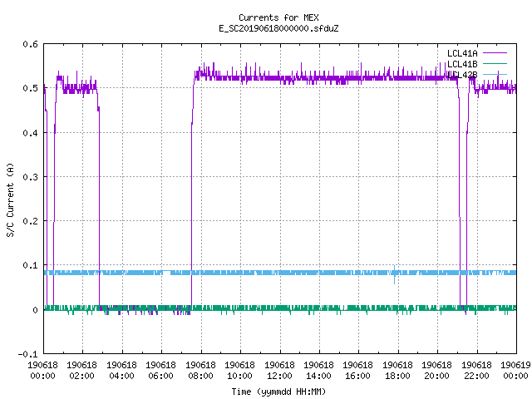This screenshot has width=532, height=399.
Task: Click the x-axis tick "190618 00:00"
Action: 42,370
